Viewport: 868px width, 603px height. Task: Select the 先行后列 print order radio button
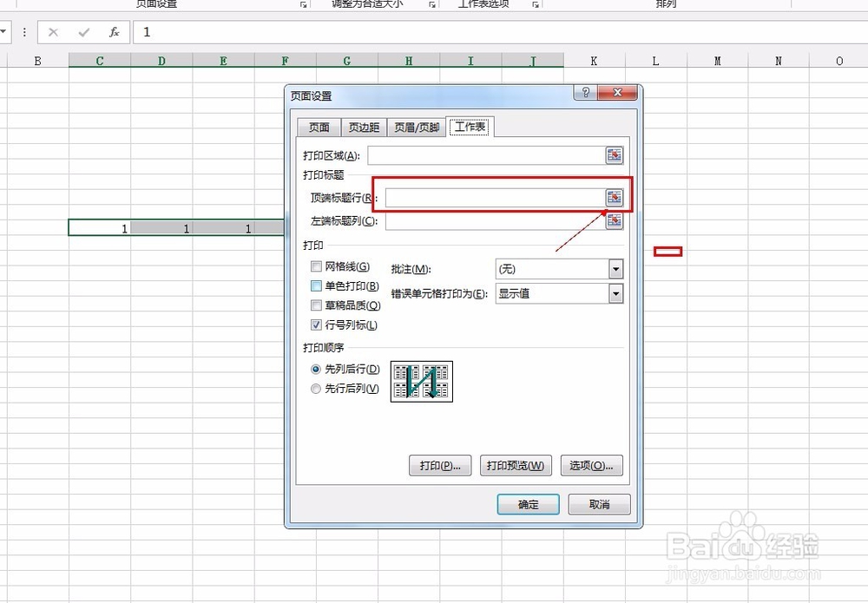point(315,388)
